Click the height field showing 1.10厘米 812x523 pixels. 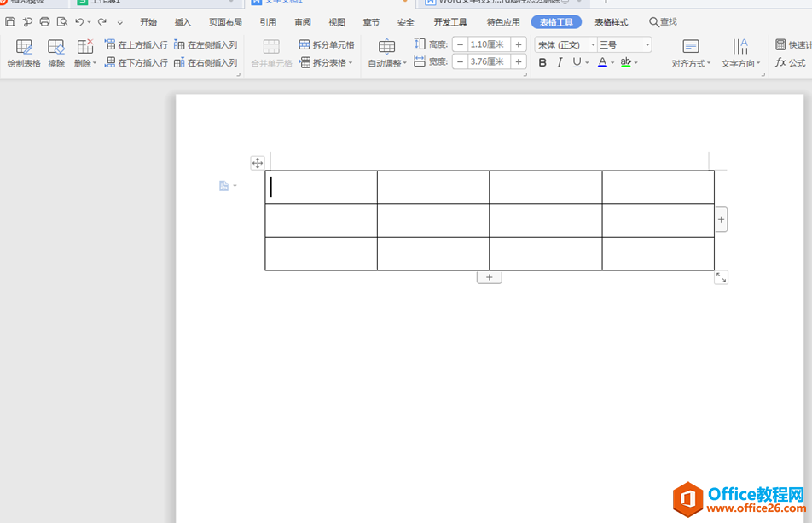coord(489,44)
